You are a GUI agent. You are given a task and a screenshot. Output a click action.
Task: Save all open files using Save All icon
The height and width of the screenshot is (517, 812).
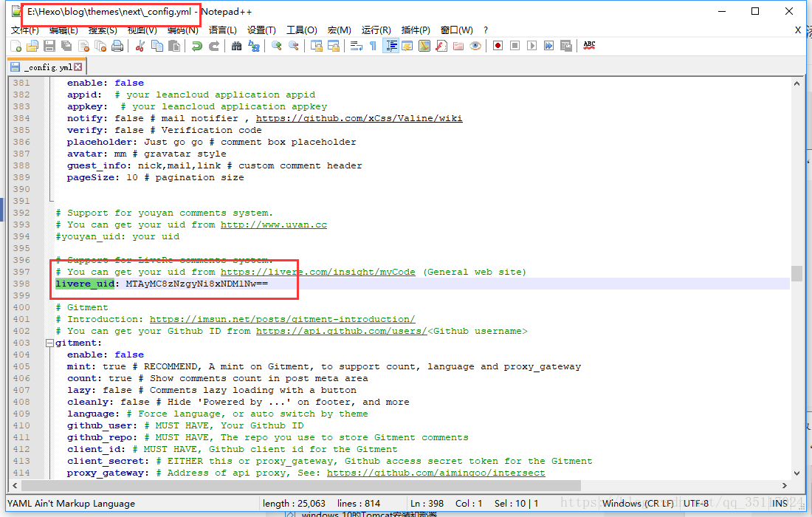coord(66,46)
